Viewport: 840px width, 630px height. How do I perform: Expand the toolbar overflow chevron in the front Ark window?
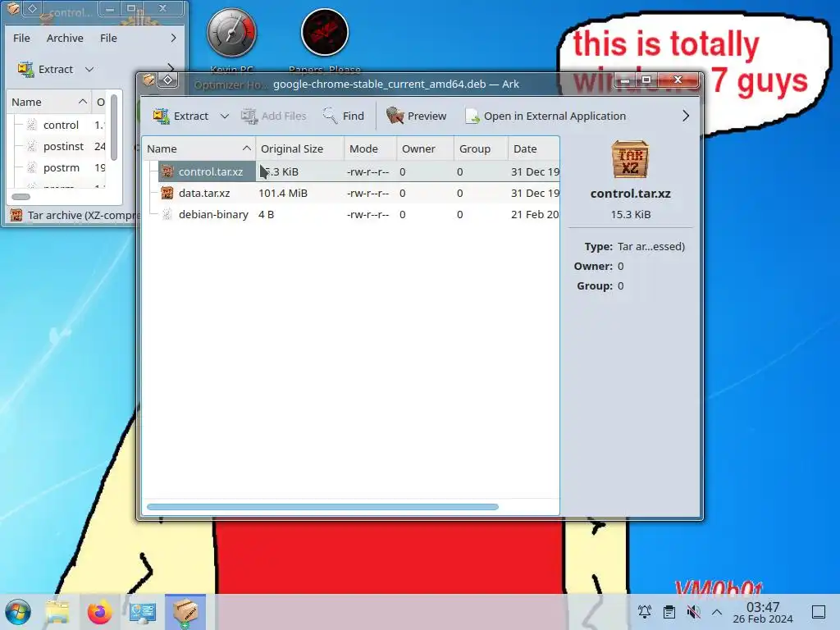tap(686, 116)
